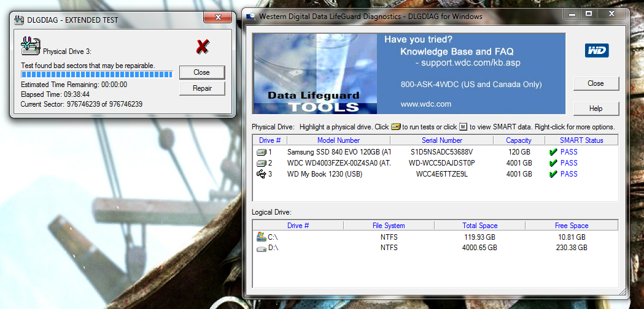This screenshot has width=644, height=309.
Task: Click support.wdc.com/kb.asp in banner
Action: click(x=471, y=63)
